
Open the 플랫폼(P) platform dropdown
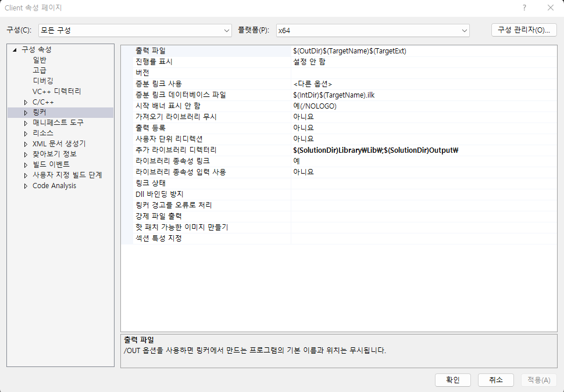[373, 31]
